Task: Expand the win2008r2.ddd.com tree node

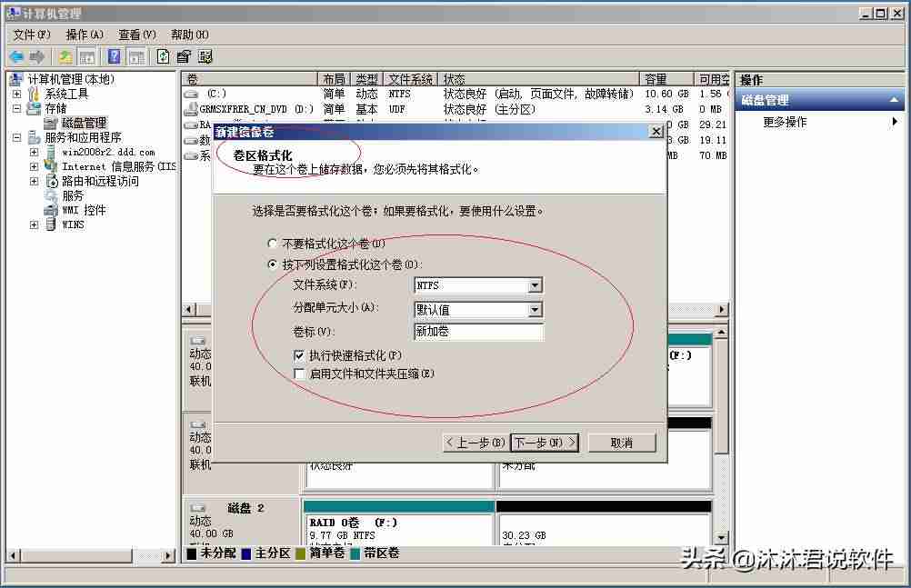Action: [35, 153]
